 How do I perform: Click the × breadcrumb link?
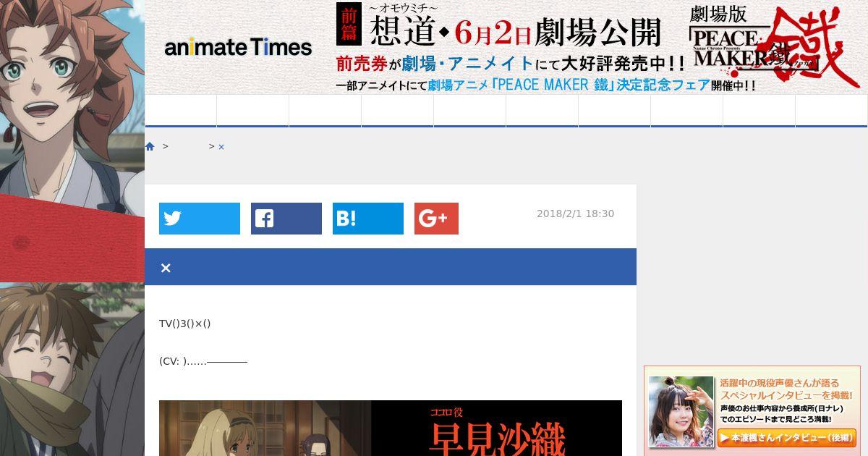point(221,147)
